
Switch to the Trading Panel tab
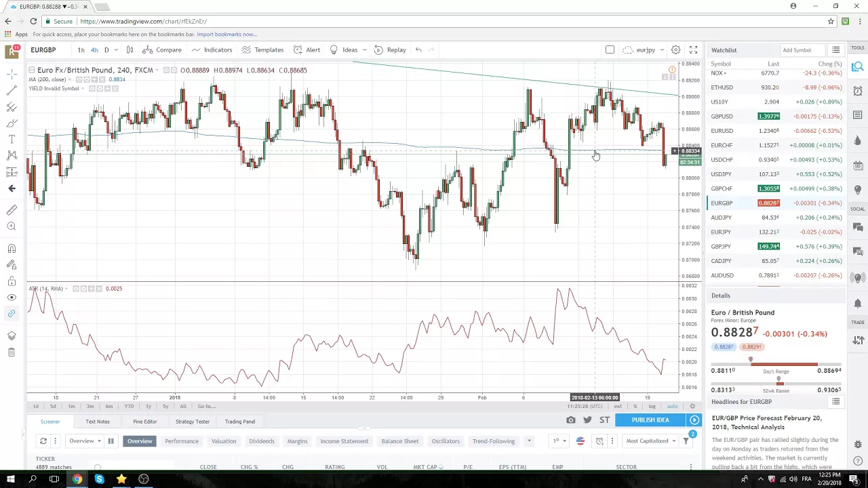[x=240, y=422]
